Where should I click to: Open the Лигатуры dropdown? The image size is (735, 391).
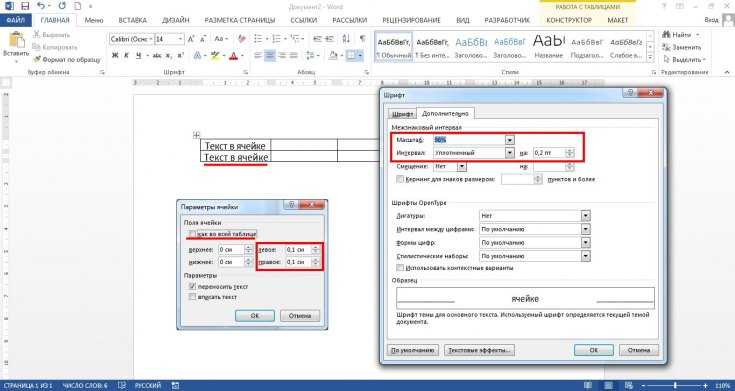pyautogui.click(x=585, y=216)
